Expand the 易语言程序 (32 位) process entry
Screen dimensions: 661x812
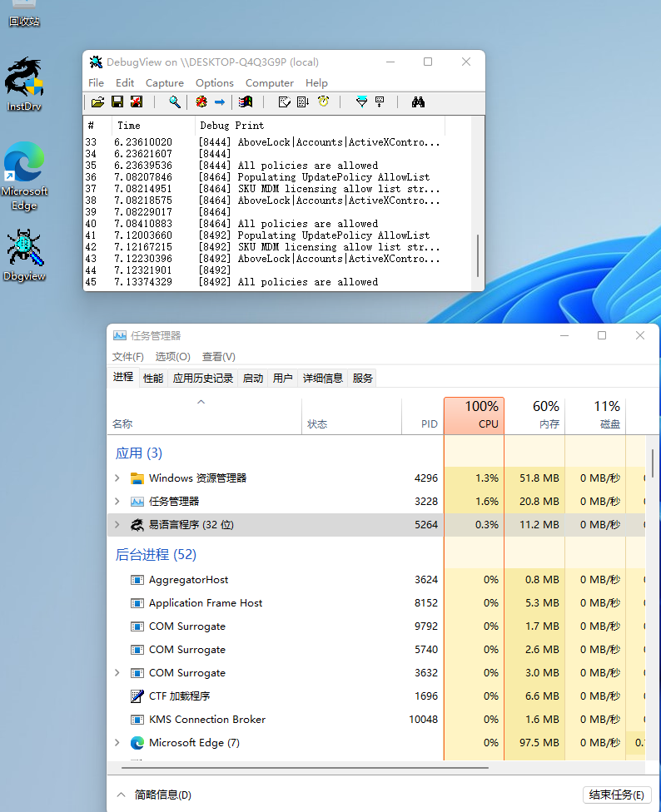point(117,525)
